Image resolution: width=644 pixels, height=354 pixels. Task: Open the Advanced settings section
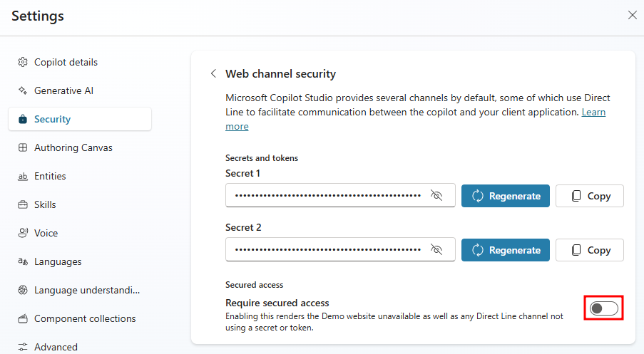coord(56,347)
